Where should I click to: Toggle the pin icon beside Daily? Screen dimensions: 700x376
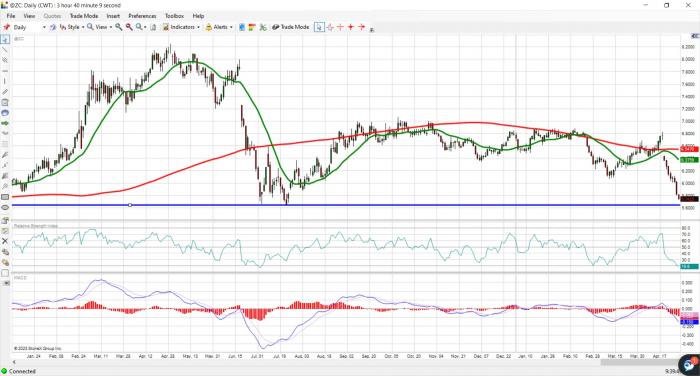tap(7, 27)
